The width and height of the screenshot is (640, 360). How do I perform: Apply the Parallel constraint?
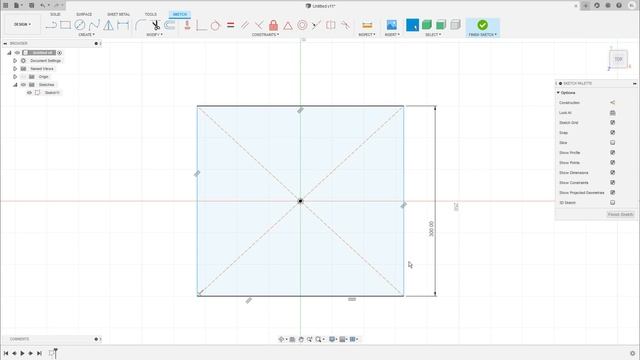(x=244, y=25)
